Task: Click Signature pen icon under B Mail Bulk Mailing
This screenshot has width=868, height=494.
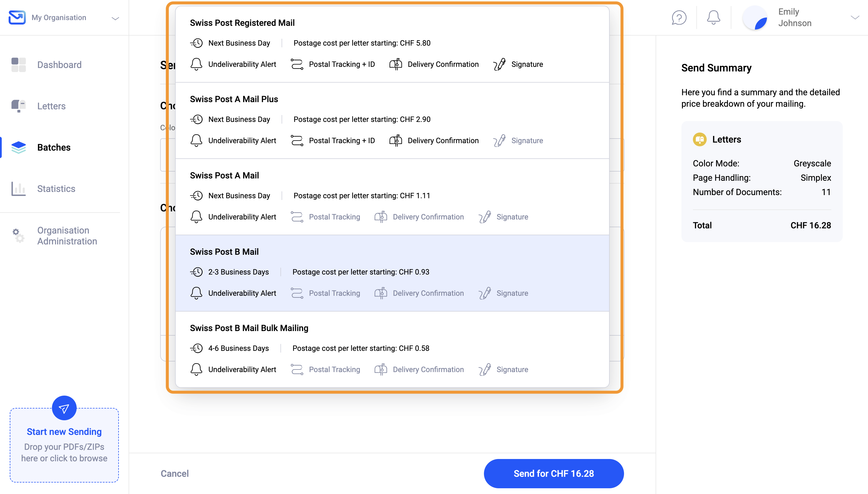Action: coord(485,369)
